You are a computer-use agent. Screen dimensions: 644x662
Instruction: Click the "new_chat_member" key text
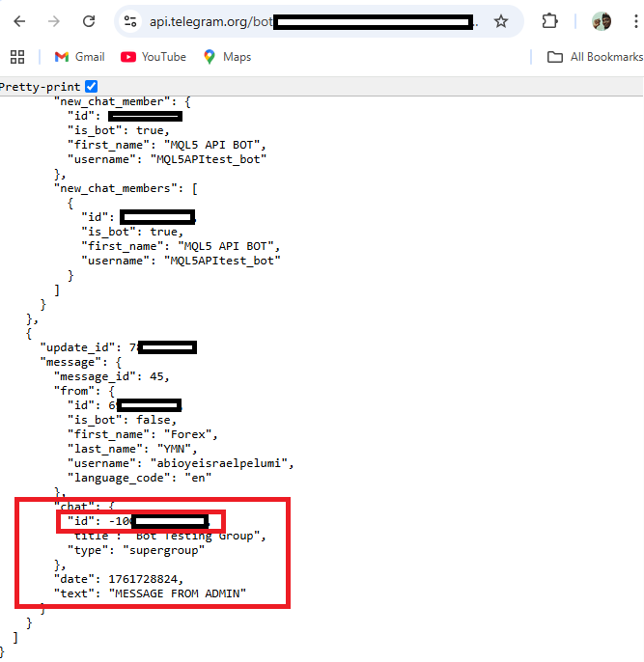click(112, 101)
